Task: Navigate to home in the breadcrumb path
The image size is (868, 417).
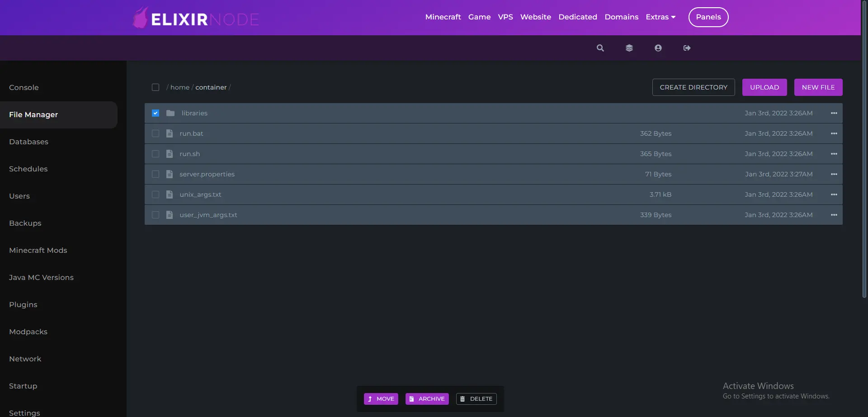Action: (x=179, y=87)
